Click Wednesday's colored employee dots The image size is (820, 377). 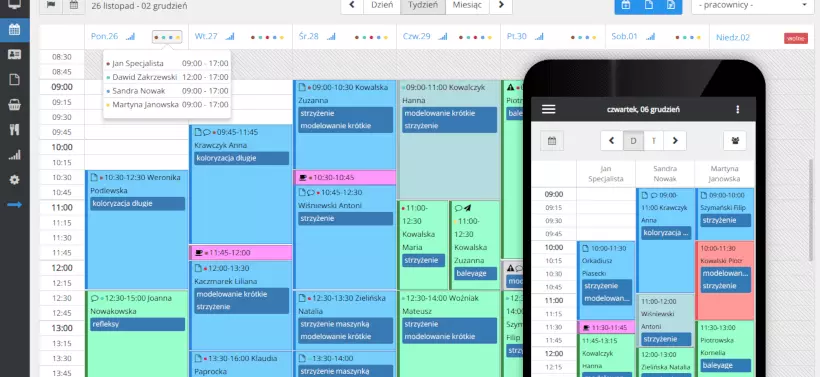coord(371,37)
